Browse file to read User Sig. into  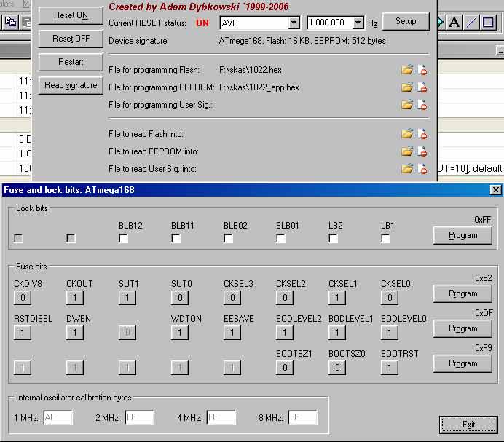click(x=407, y=169)
